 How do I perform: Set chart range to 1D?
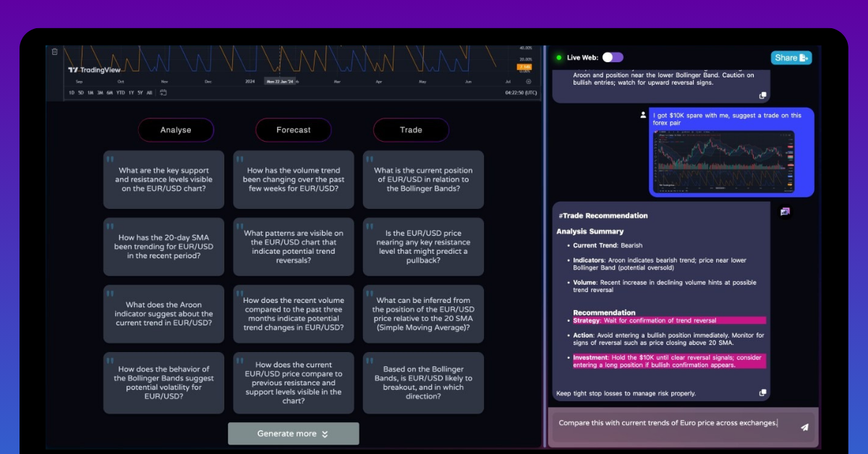point(72,93)
